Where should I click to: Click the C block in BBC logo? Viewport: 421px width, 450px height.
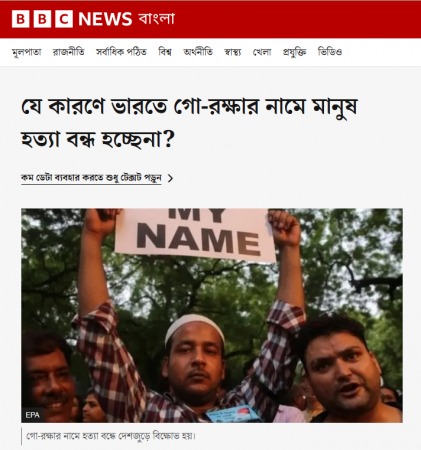(64, 19)
